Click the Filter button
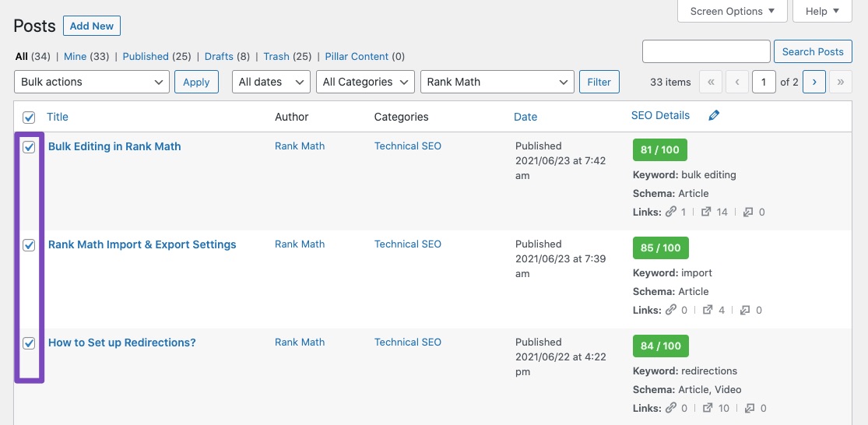 pos(599,82)
